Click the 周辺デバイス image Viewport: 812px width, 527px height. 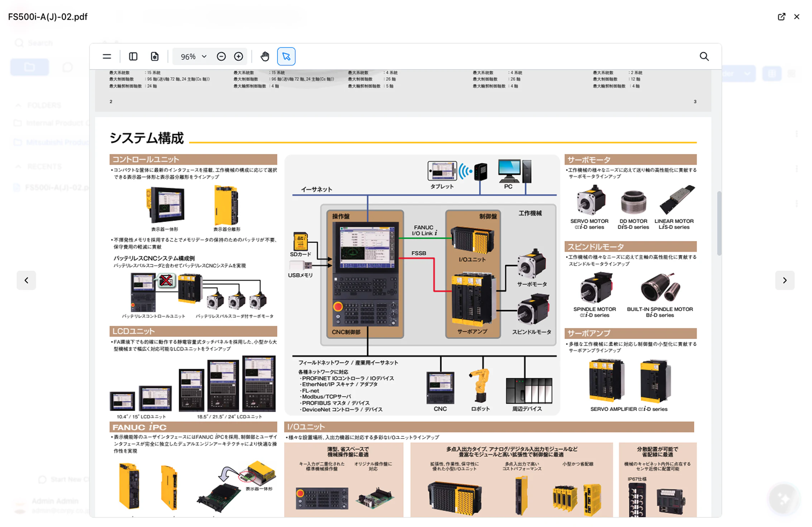click(529, 391)
